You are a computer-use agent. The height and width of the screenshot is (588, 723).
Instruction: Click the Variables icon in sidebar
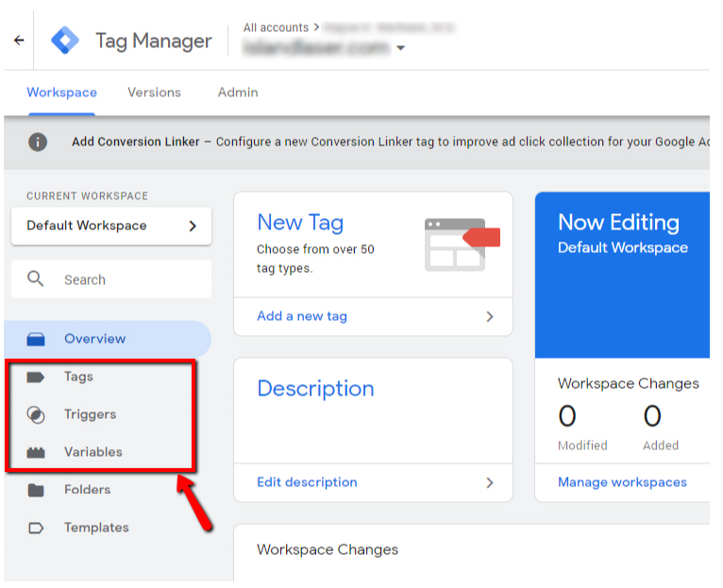[36, 452]
